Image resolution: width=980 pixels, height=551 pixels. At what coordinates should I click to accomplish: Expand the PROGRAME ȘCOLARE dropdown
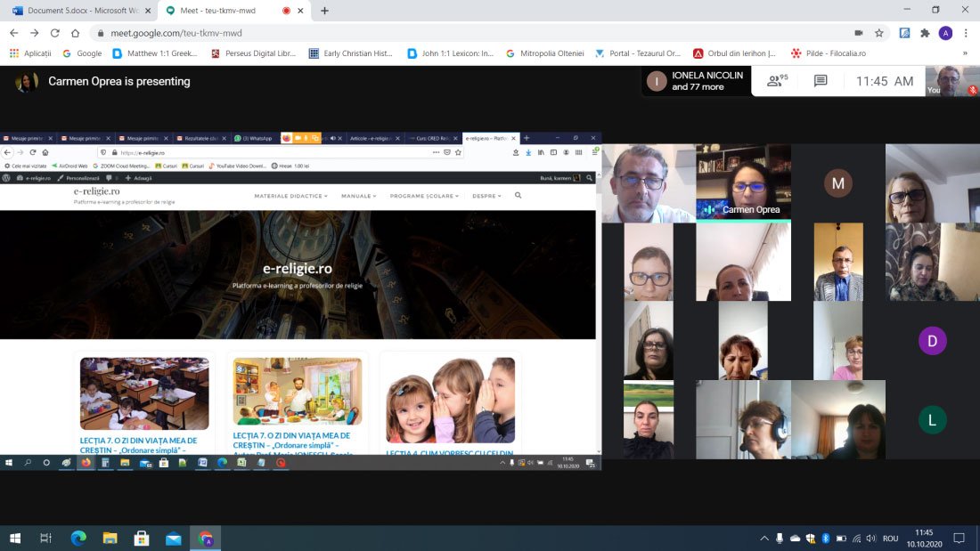(422, 195)
